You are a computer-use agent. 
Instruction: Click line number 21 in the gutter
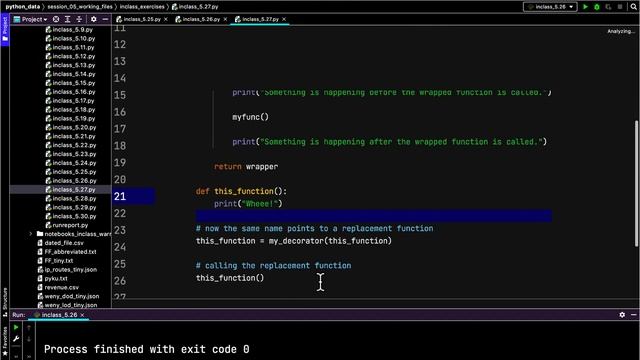(x=120, y=196)
